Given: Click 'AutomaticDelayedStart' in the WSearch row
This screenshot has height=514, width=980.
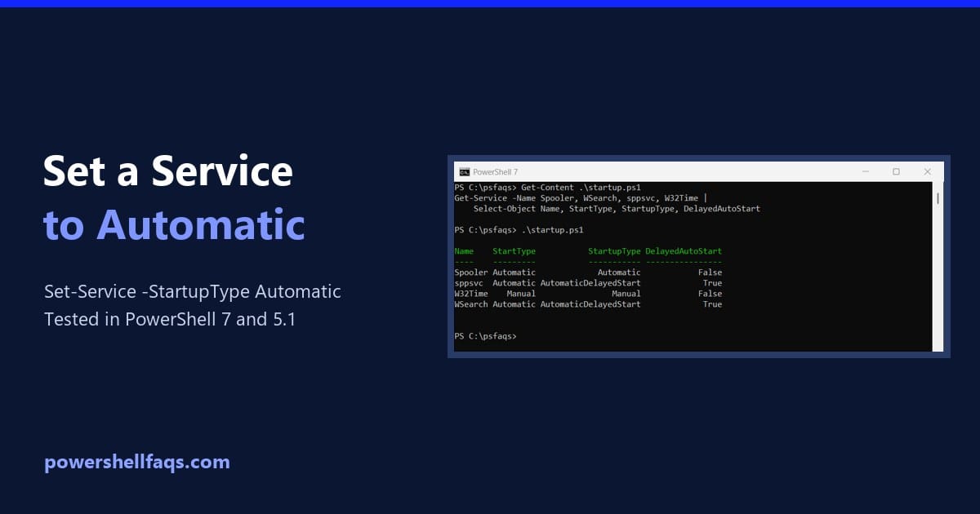Looking at the screenshot, I should 590,304.
